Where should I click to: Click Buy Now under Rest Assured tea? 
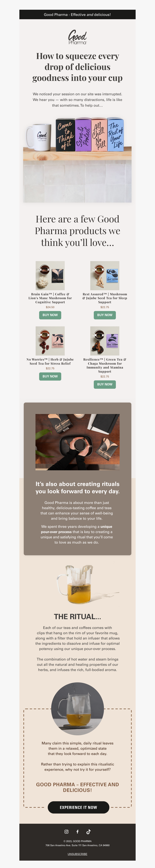pos(105,315)
